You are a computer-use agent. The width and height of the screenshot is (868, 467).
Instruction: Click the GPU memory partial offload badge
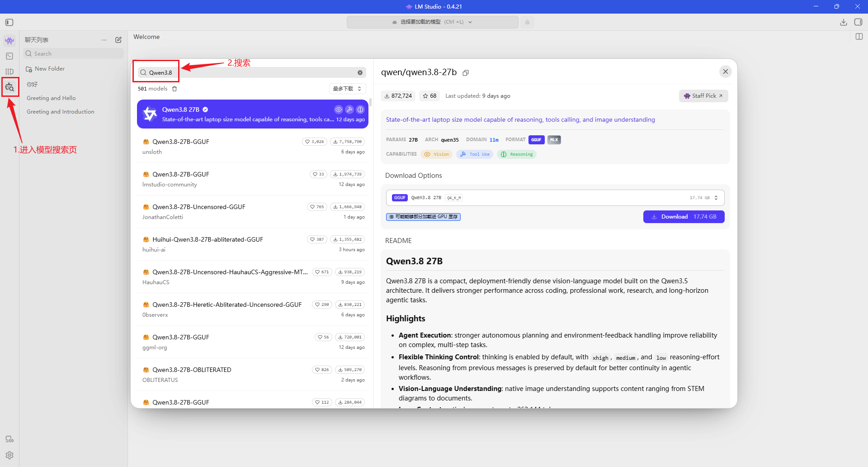pos(423,217)
